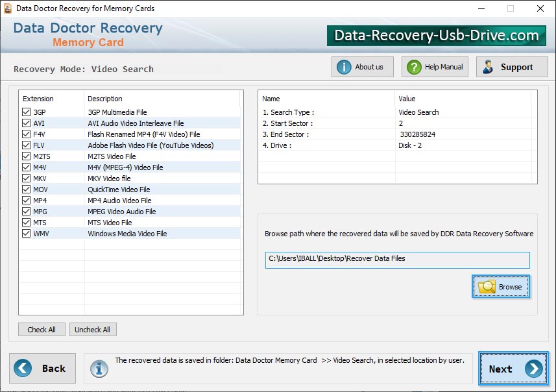The width and height of the screenshot is (556, 392).
Task: Click 'Recovery Mode: Video Search' label
Action: pyautogui.click(x=84, y=69)
